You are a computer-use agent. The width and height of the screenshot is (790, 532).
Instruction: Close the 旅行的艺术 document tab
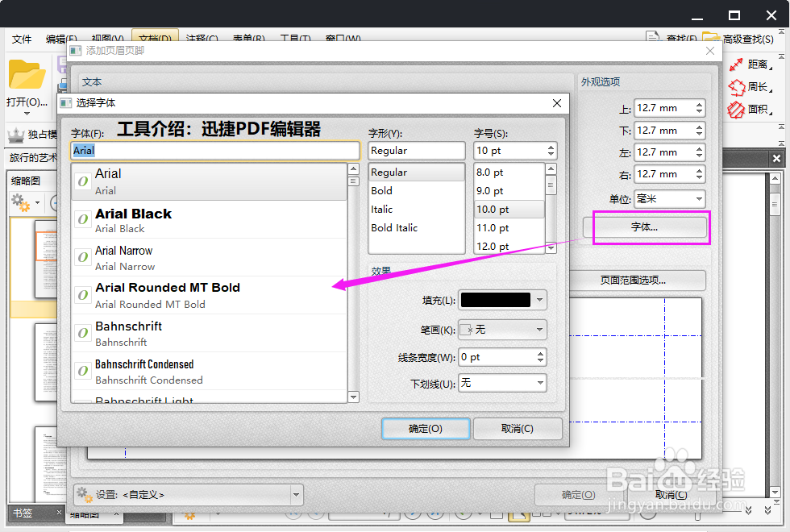pyautogui.click(x=776, y=159)
